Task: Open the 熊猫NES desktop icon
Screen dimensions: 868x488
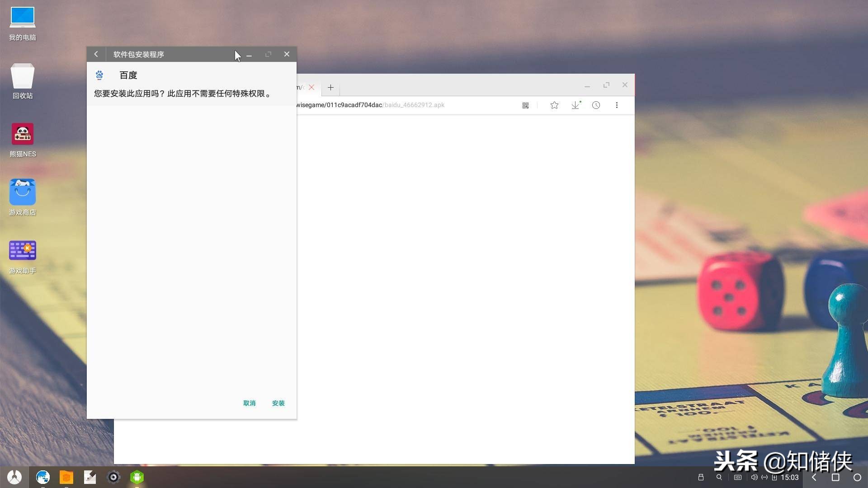Action: click(23, 135)
